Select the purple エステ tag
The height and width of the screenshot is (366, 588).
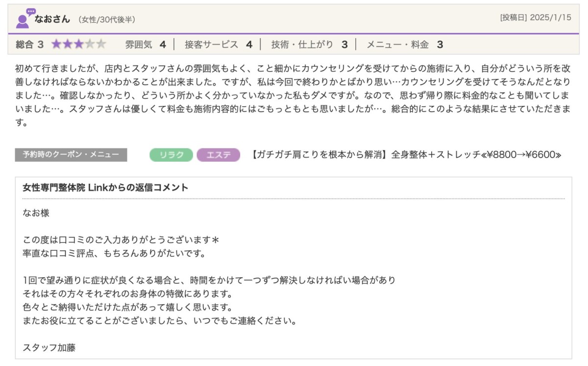(219, 155)
